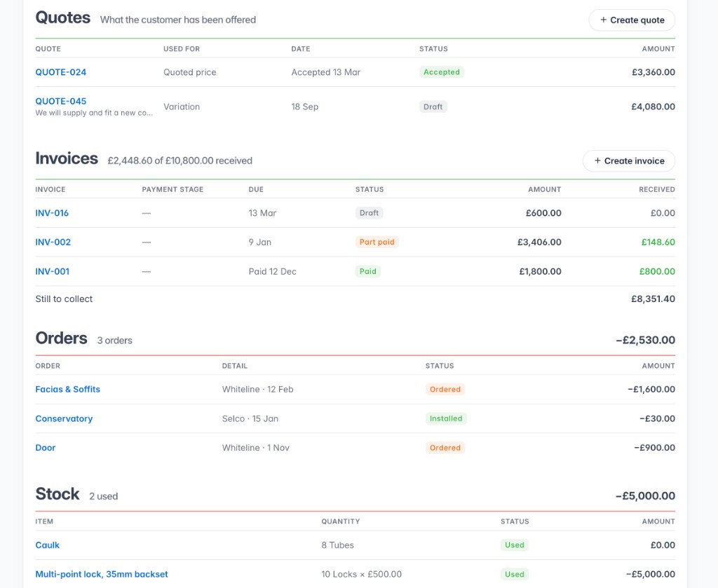
Task: Click the Paid 12 Dec due cell
Action: 273,272
